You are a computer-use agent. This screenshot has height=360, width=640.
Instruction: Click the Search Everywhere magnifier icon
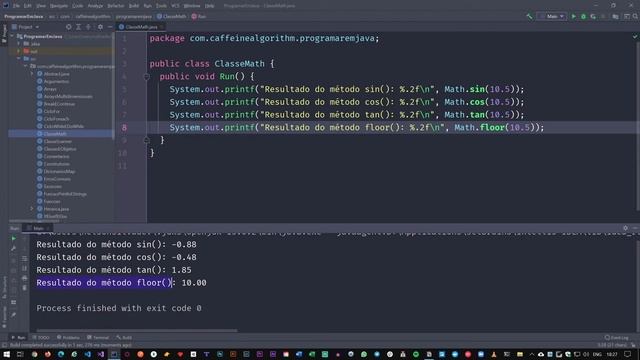pos(635,16)
